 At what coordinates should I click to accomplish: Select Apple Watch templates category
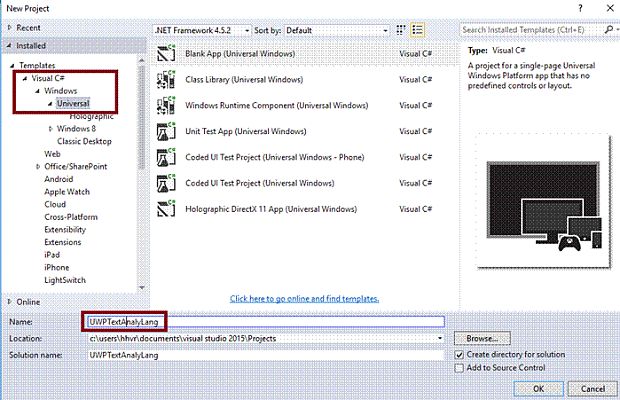(67, 192)
